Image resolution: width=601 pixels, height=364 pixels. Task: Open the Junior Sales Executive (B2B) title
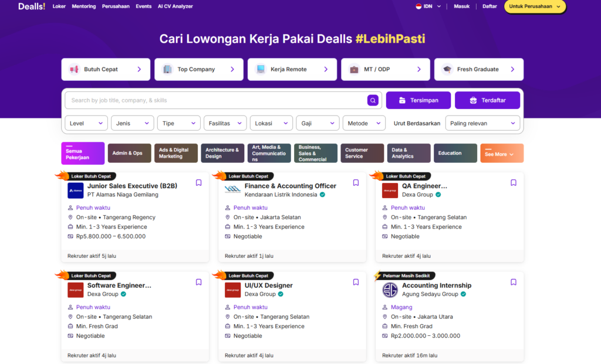tap(132, 186)
